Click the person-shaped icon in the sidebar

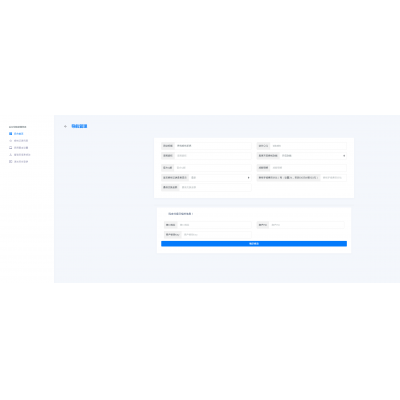[11, 155]
